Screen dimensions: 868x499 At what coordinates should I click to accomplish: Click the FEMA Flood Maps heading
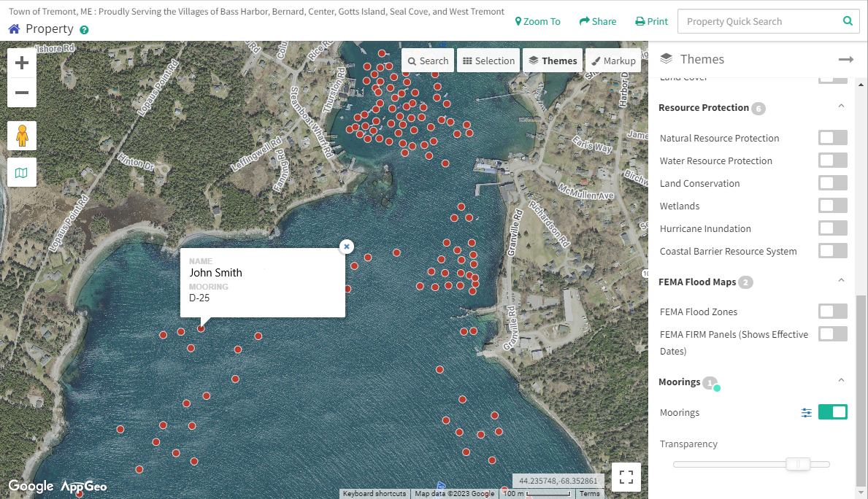click(x=697, y=282)
